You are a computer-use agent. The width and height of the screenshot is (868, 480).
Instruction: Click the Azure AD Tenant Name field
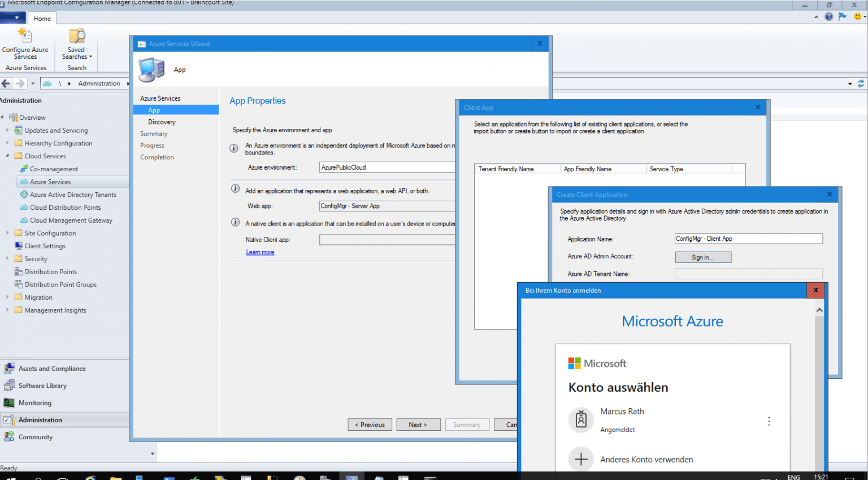pos(748,274)
